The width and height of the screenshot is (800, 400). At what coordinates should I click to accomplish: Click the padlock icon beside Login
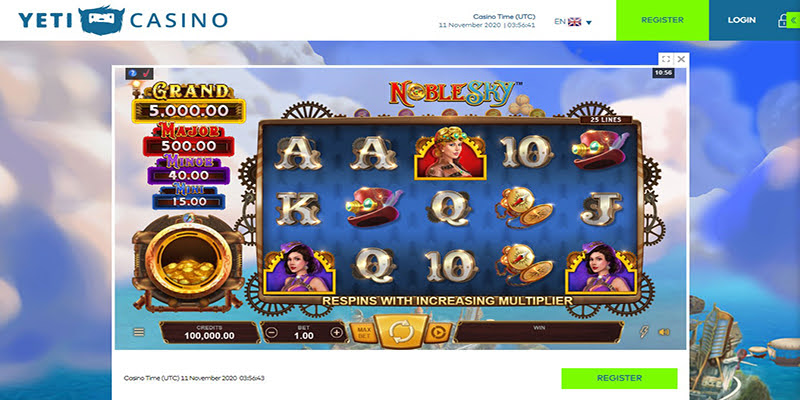coord(782,20)
